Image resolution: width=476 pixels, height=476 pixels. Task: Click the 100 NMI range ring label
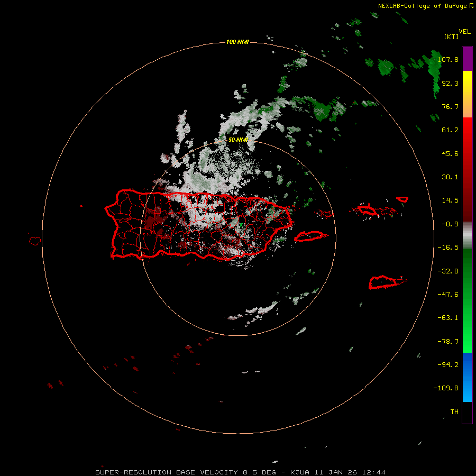coord(237,42)
